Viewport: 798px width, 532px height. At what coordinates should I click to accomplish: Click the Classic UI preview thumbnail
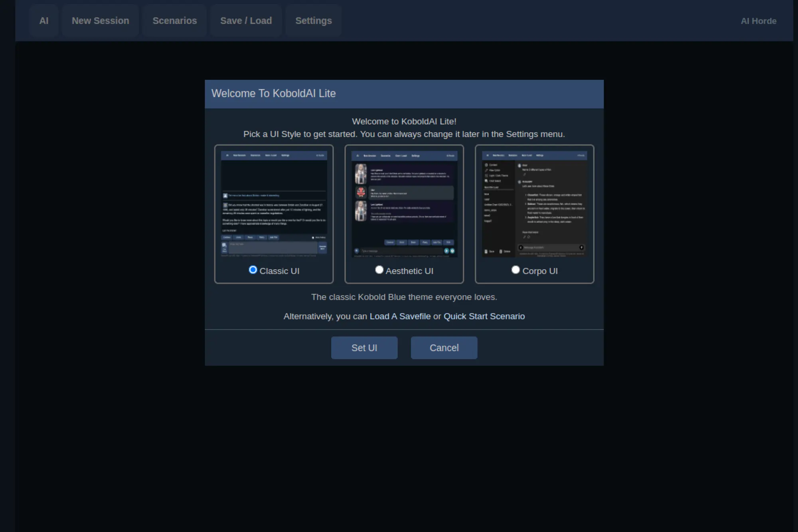coord(274,204)
